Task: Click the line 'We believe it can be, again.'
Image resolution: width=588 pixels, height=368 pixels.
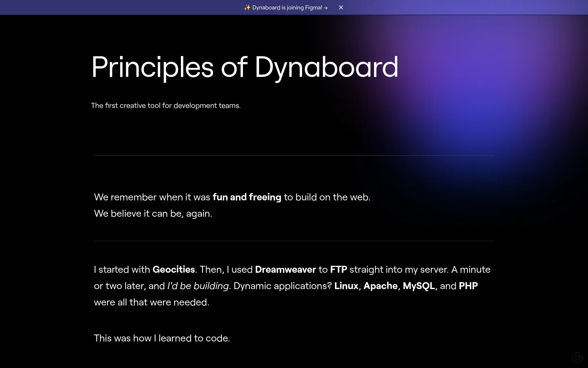Action: click(153, 213)
